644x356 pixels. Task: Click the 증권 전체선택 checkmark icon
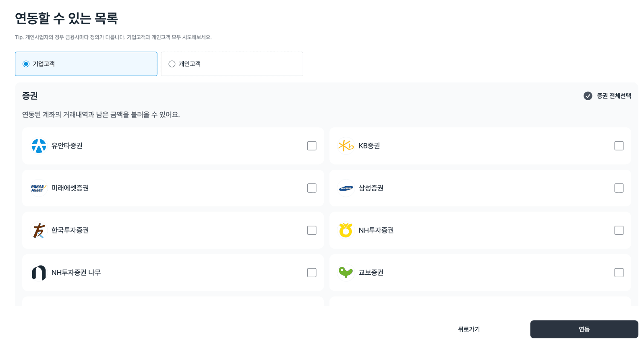(588, 96)
